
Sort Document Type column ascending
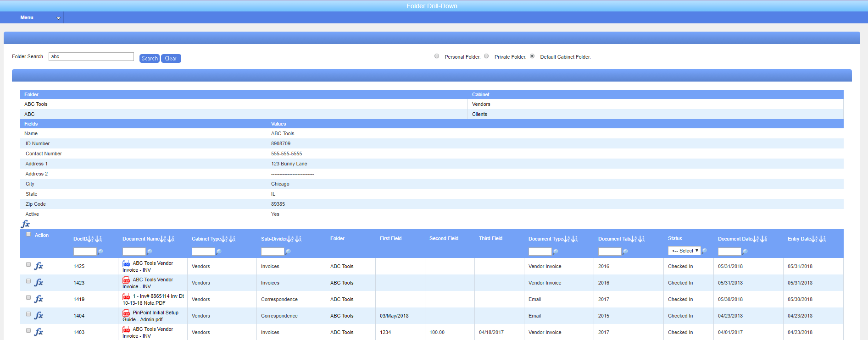[567, 239]
